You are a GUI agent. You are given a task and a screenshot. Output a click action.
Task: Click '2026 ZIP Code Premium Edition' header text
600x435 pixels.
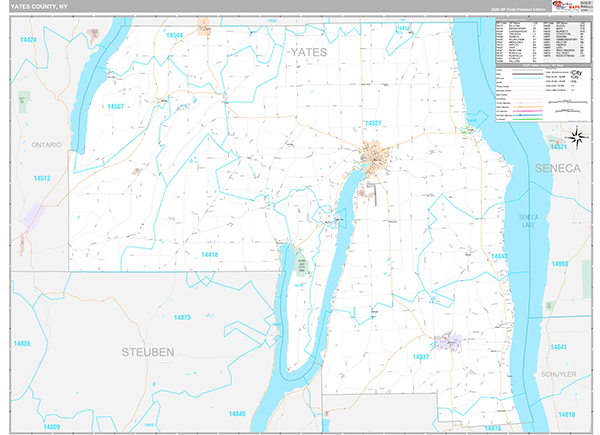click(x=518, y=9)
